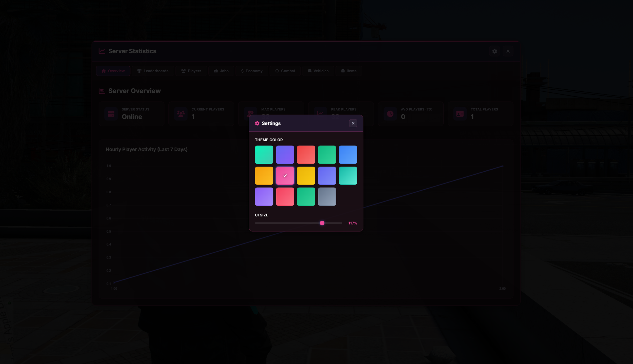Click the Current Players group icon

(x=181, y=114)
